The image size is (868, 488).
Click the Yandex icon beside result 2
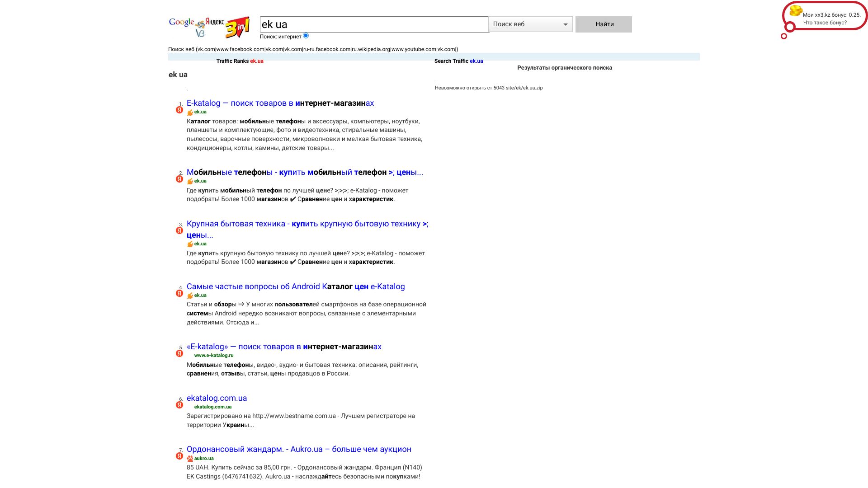coord(179,179)
